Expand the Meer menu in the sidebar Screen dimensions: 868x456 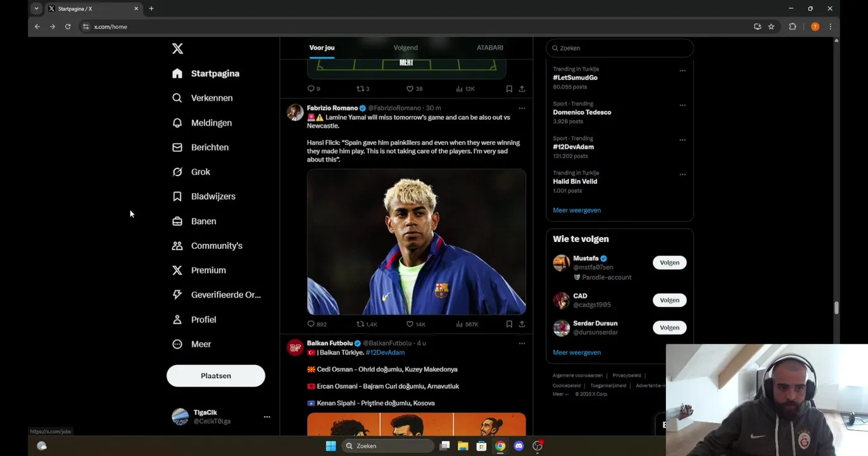192,345
